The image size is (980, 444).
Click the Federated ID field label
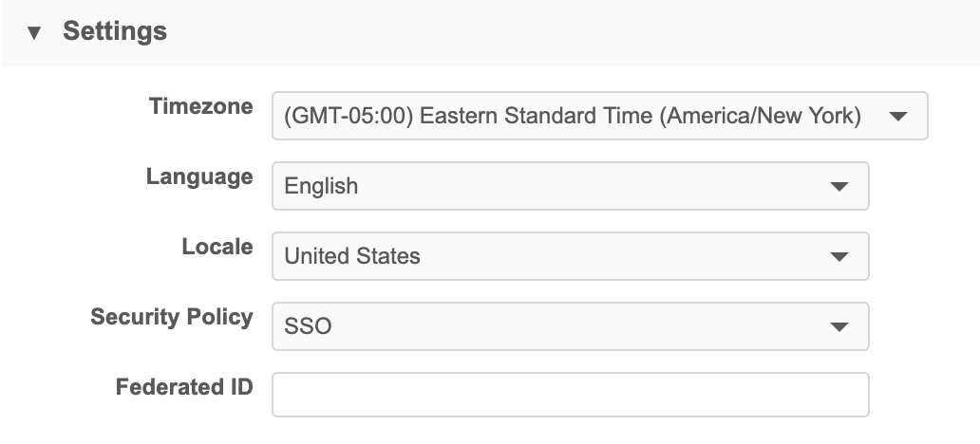(x=184, y=387)
